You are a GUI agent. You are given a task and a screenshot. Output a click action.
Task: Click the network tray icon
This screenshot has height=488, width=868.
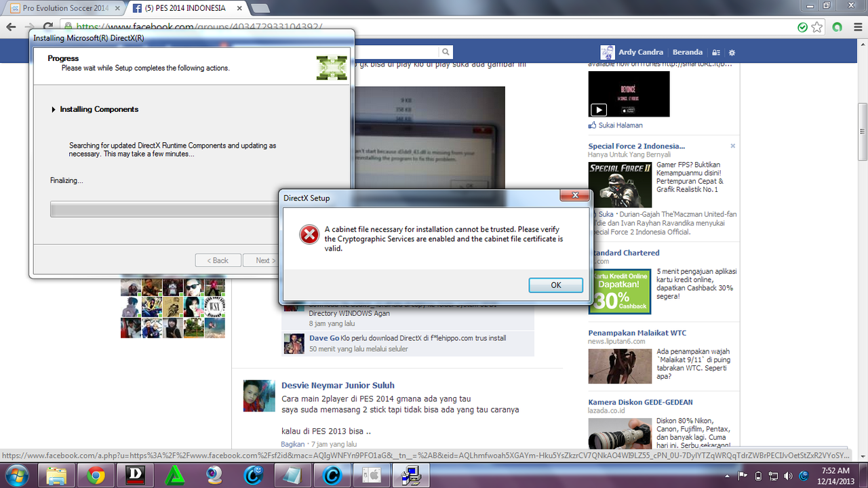pyautogui.click(x=772, y=475)
